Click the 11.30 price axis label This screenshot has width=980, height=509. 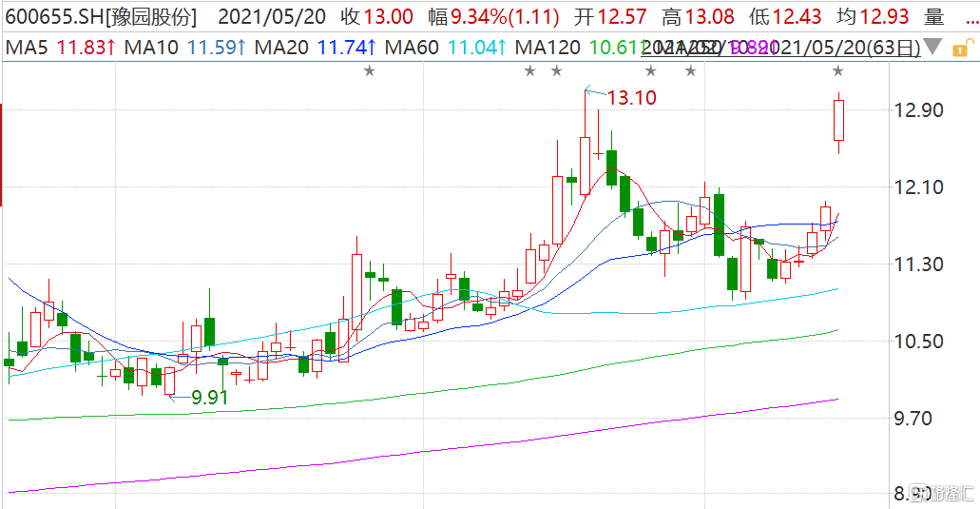point(919,264)
